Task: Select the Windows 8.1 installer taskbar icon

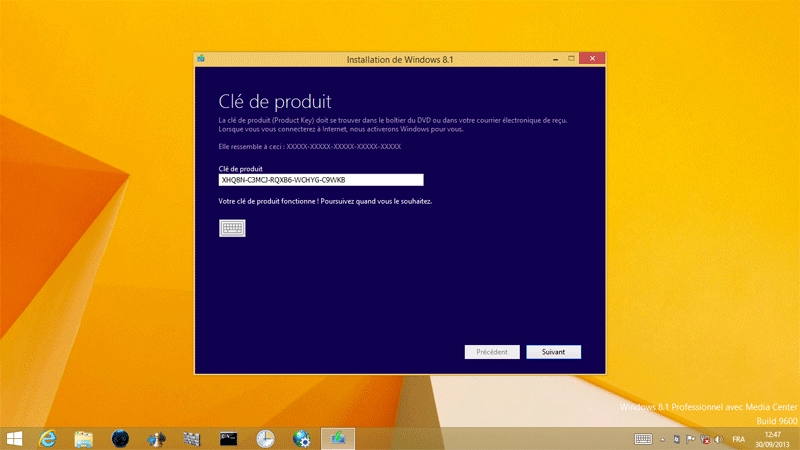Action: [x=337, y=438]
